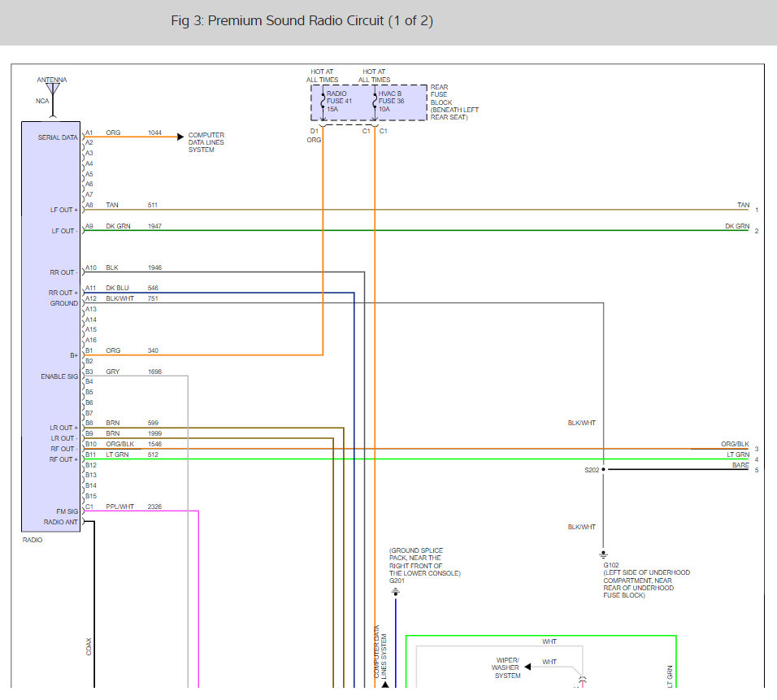Image resolution: width=777 pixels, height=700 pixels.
Task: Click the TAN wire end labeled 1
Action: pyautogui.click(x=747, y=207)
